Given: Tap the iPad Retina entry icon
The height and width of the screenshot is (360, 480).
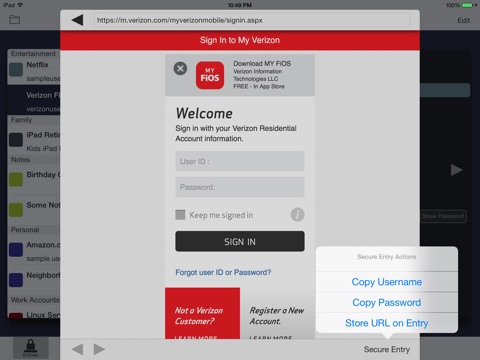Looking at the screenshot, I should (16, 140).
